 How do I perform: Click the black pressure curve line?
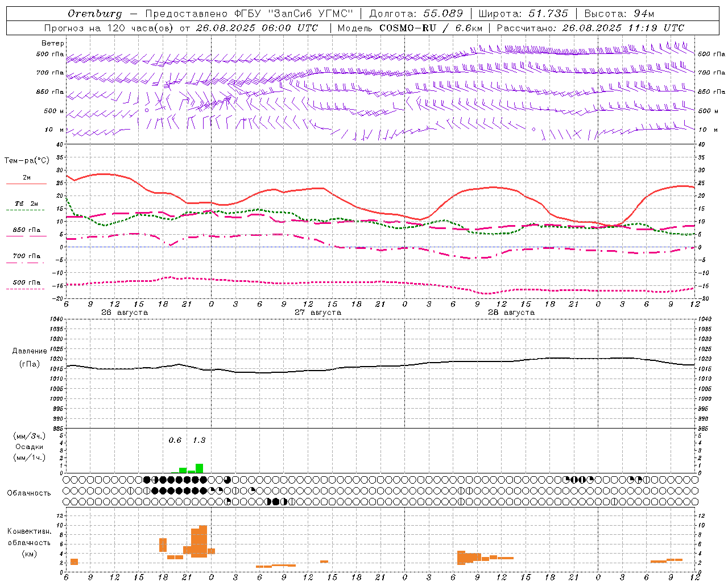coord(380,366)
